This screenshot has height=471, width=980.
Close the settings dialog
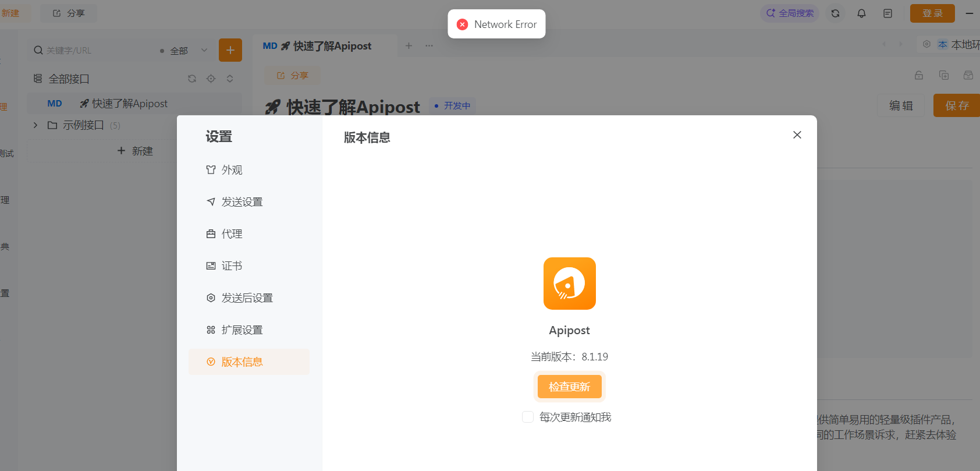(797, 135)
